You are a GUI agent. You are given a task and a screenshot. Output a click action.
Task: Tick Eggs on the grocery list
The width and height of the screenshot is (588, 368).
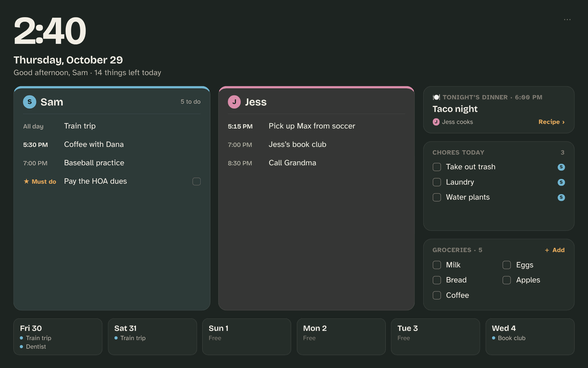(x=507, y=265)
